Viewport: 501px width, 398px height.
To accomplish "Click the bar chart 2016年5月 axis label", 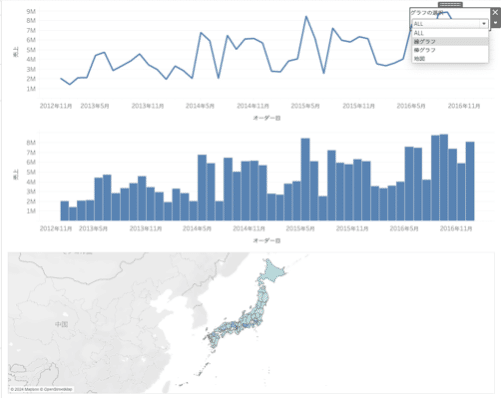I will pos(404,229).
